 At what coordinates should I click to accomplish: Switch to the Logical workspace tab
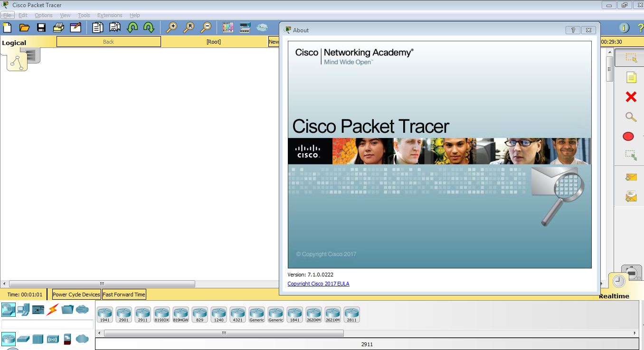click(x=14, y=43)
